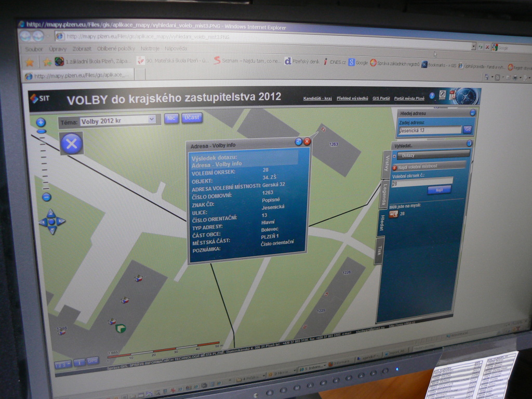The height and width of the screenshot is (399, 532).
Task: Zoom in the map with the plus button
Action: [41, 122]
